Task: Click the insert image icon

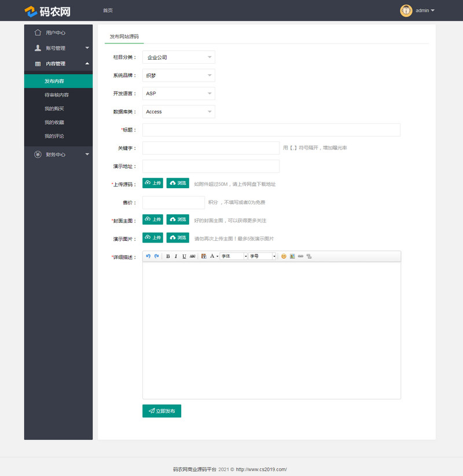Action: coord(292,256)
